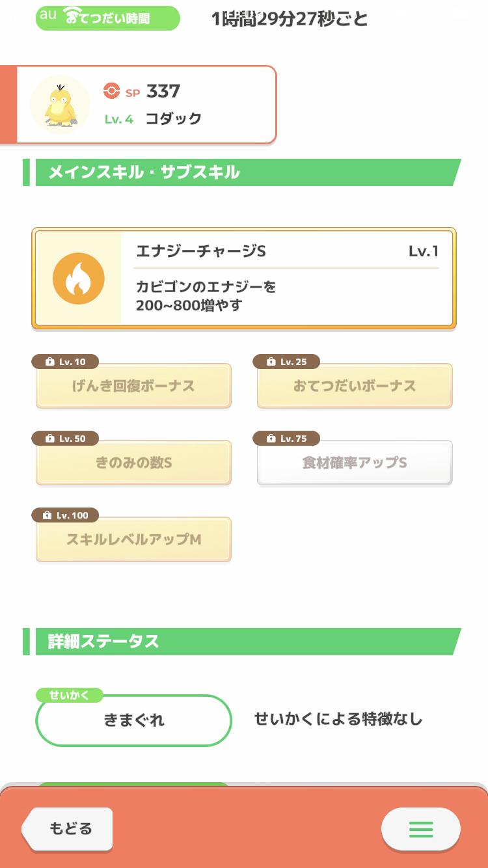This screenshot has height=868, width=488.
Task: Tap the きのみの数S sub skill
Action: coord(133,463)
